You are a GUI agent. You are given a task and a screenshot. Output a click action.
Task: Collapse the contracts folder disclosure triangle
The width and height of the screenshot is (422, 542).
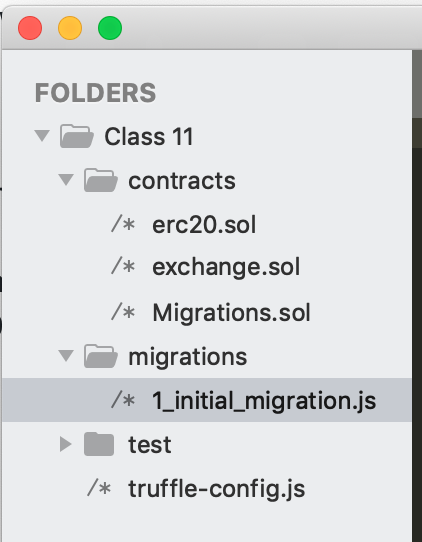tap(66, 180)
